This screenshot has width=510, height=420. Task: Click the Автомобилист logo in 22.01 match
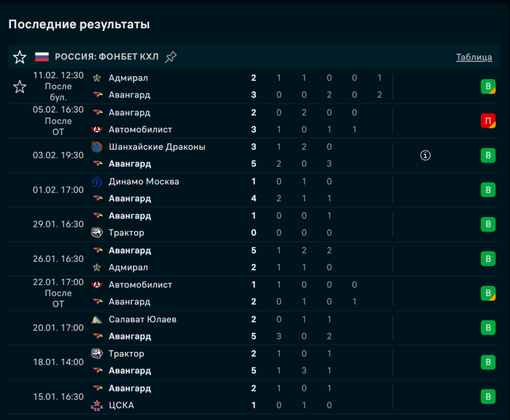click(x=97, y=285)
